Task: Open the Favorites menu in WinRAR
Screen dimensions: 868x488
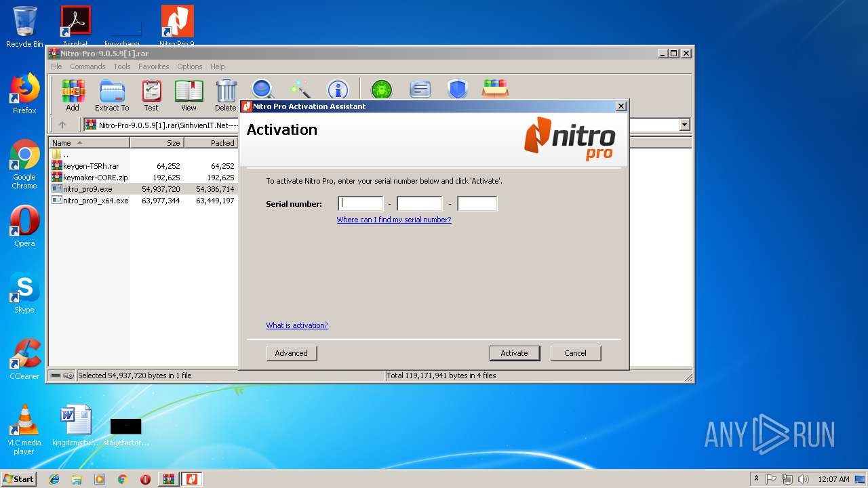Action: 154,66
